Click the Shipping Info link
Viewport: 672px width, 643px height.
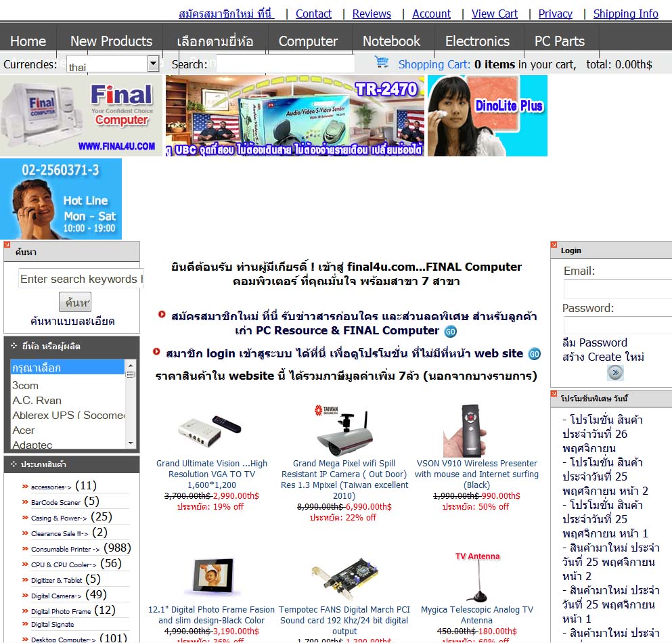click(626, 14)
